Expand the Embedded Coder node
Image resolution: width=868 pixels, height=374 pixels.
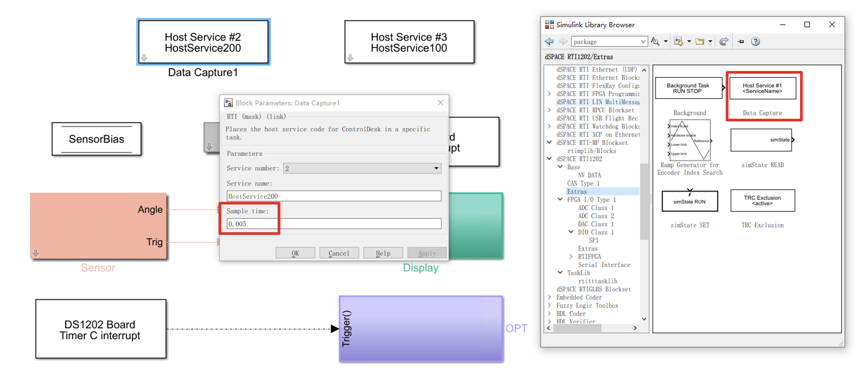(550, 297)
